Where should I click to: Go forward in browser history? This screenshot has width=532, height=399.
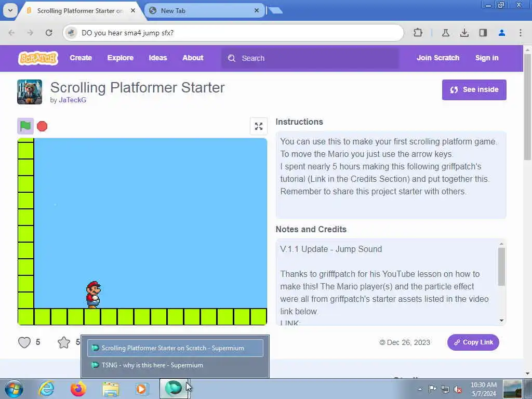pyautogui.click(x=30, y=33)
